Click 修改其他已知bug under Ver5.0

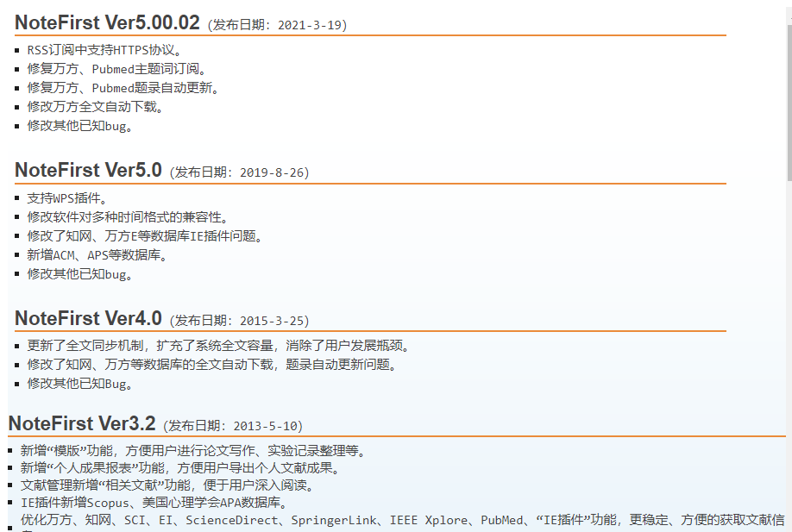click(80, 274)
